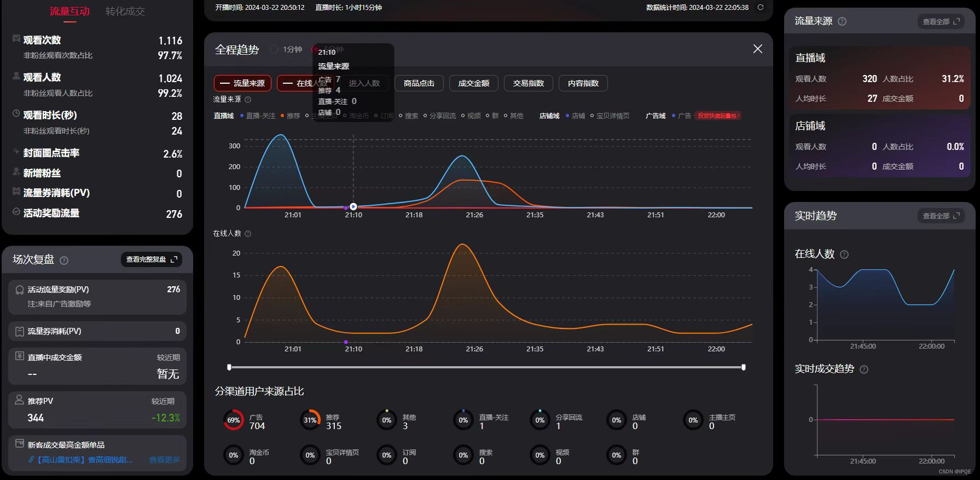Click 推荐PV change value -12.3%
This screenshot has height=480, width=980.
166,418
